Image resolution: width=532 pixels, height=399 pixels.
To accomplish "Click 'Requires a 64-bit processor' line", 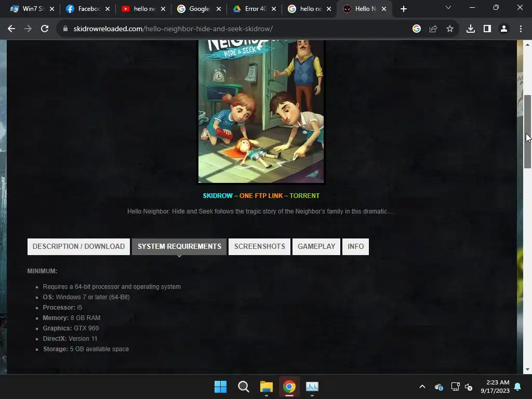I will [x=112, y=287].
